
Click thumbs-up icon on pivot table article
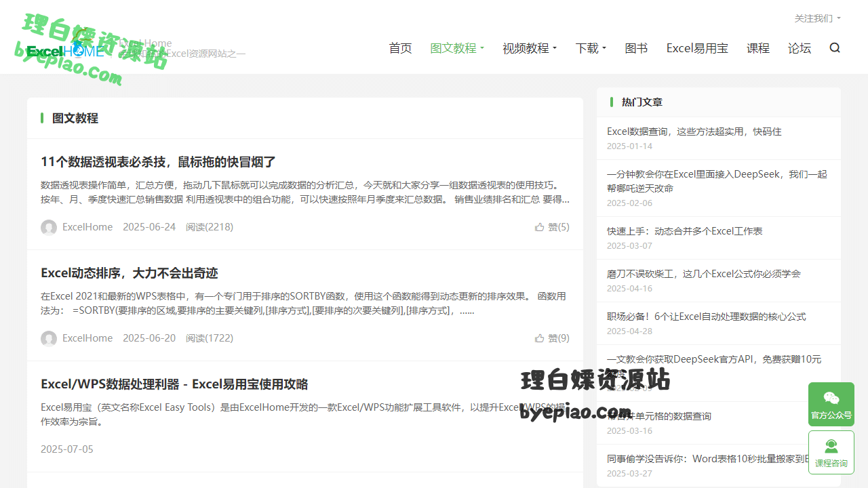pyautogui.click(x=540, y=227)
